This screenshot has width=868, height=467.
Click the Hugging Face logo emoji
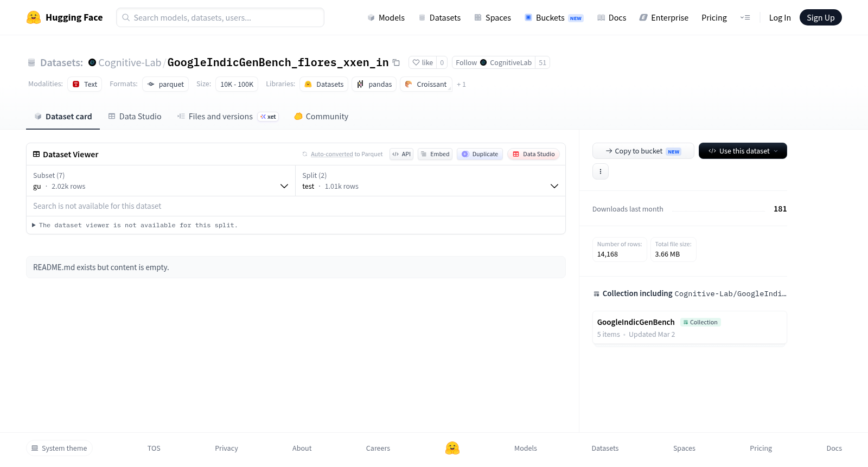pos(34,17)
